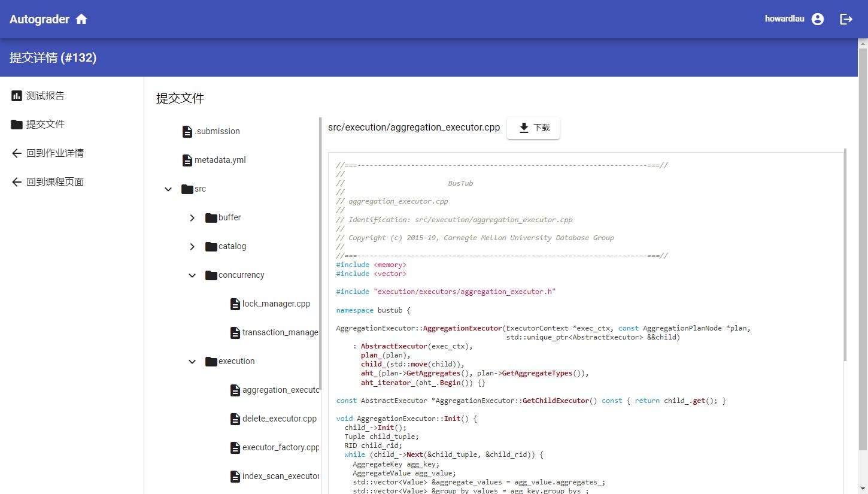Click the namespace bustub code line

click(x=374, y=310)
